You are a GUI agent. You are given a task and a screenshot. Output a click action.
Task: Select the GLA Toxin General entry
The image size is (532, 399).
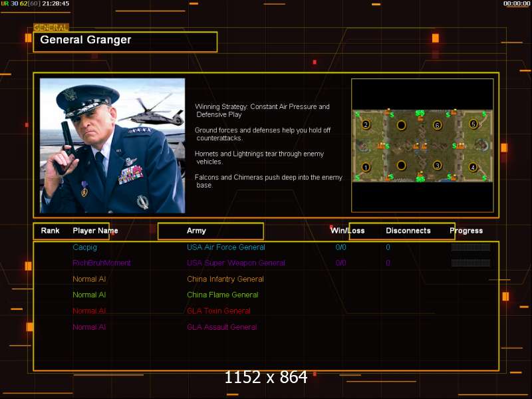(x=218, y=311)
